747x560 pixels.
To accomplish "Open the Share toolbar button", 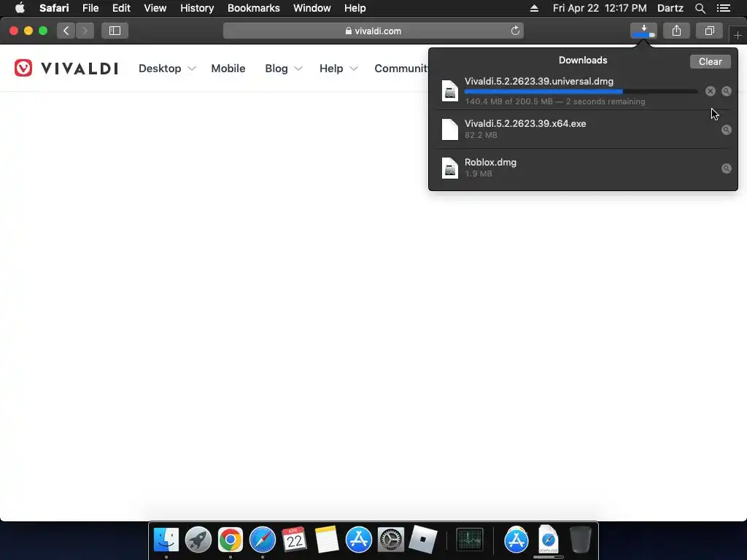I will point(676,31).
